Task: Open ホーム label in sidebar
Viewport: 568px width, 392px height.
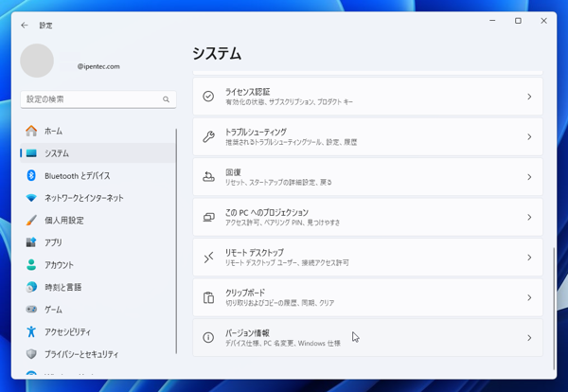Action: pos(53,131)
